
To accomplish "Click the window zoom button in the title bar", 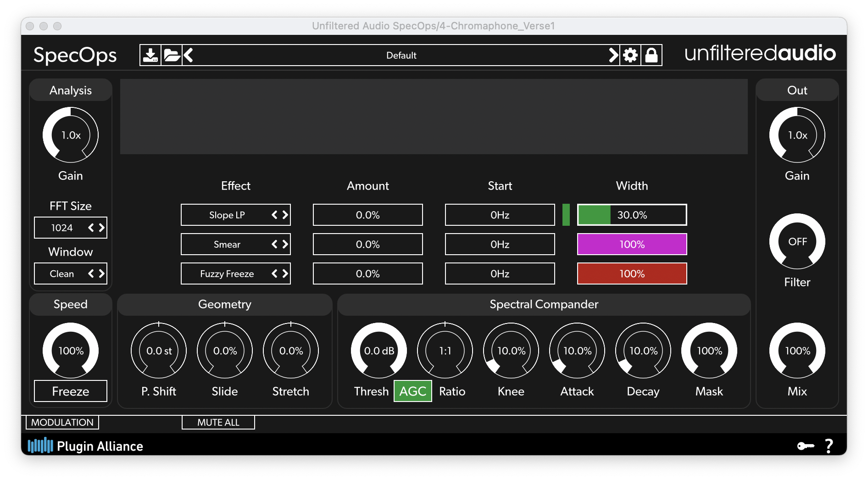I will [x=57, y=26].
